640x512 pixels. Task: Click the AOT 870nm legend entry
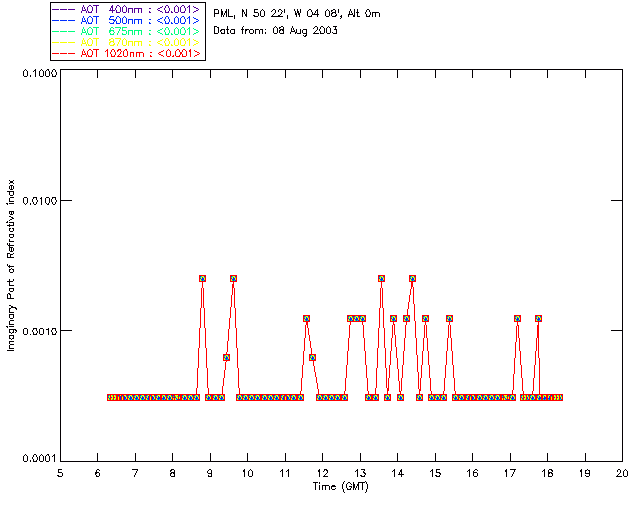[126, 42]
